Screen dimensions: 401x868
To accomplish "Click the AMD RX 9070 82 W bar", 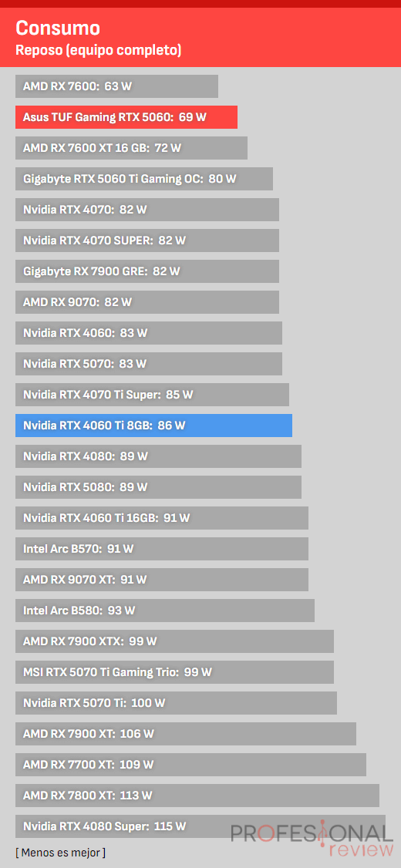I will click(147, 302).
